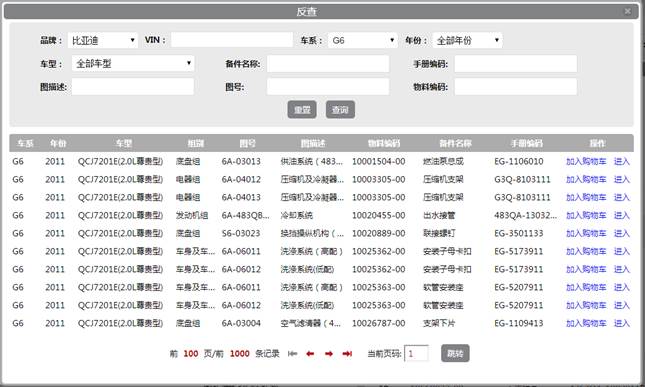Expand the 年份 dropdown showing 全部年份
This screenshot has height=387, width=645.
pos(467,40)
